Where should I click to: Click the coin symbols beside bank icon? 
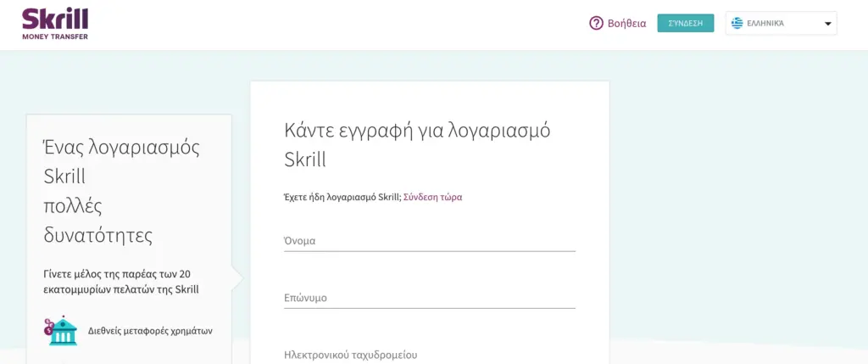coord(49,325)
